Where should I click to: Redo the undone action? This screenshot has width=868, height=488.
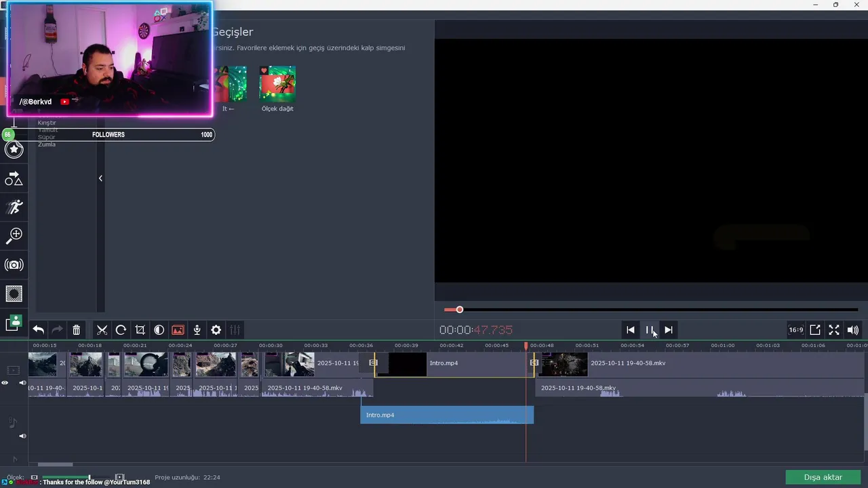pos(58,330)
